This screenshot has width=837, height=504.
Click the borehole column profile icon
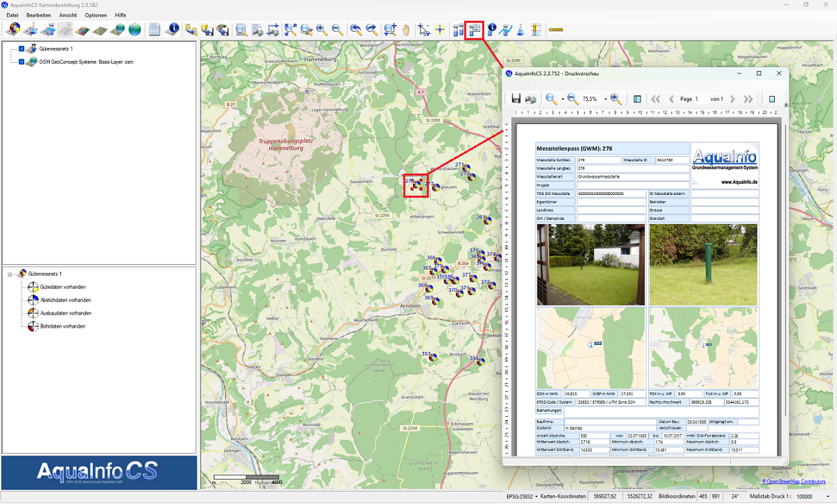coord(536,30)
